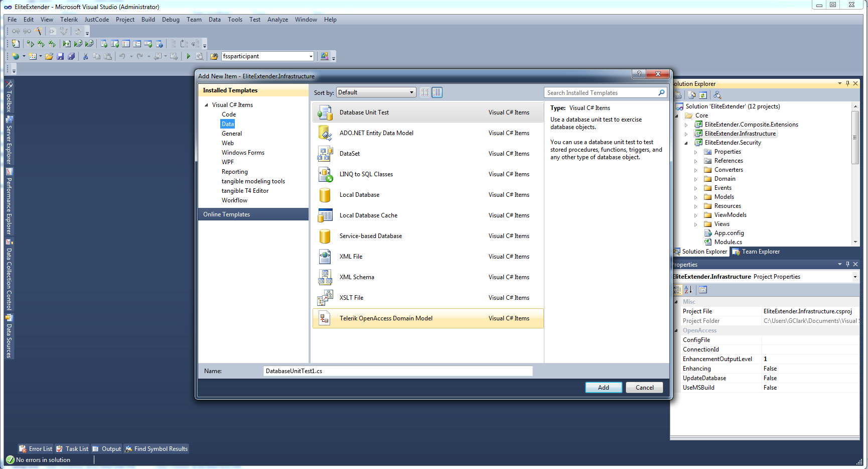Open Properties panel object selector dropdown

coord(855,277)
